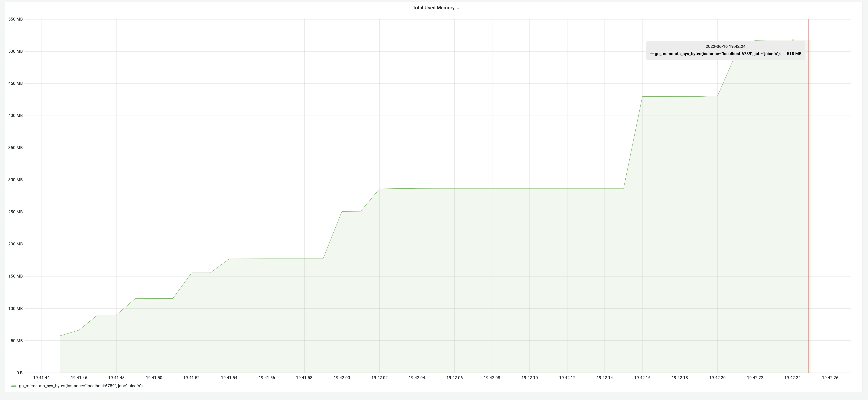Image resolution: width=868 pixels, height=400 pixels.
Task: Click the 450 MB y-axis label
Action: point(16,83)
